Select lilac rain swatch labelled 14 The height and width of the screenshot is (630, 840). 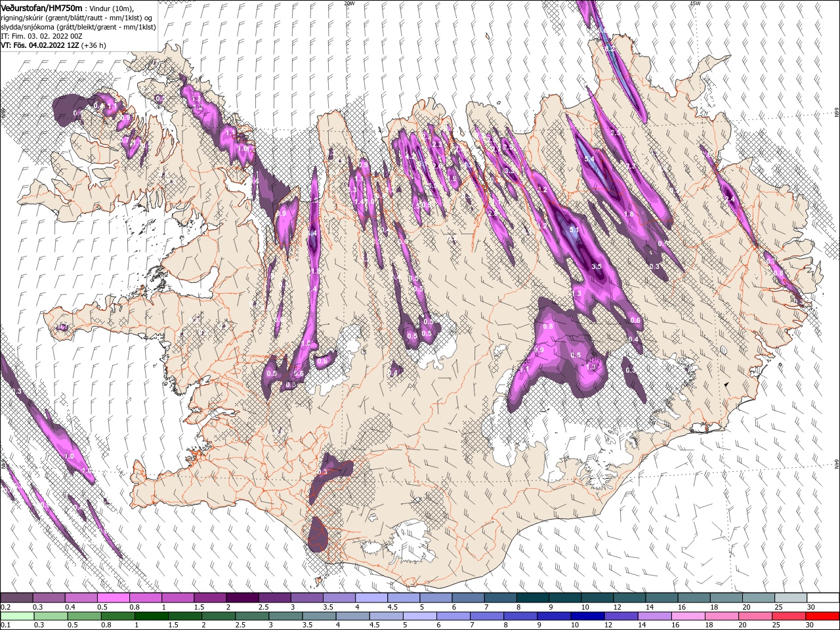655,616
